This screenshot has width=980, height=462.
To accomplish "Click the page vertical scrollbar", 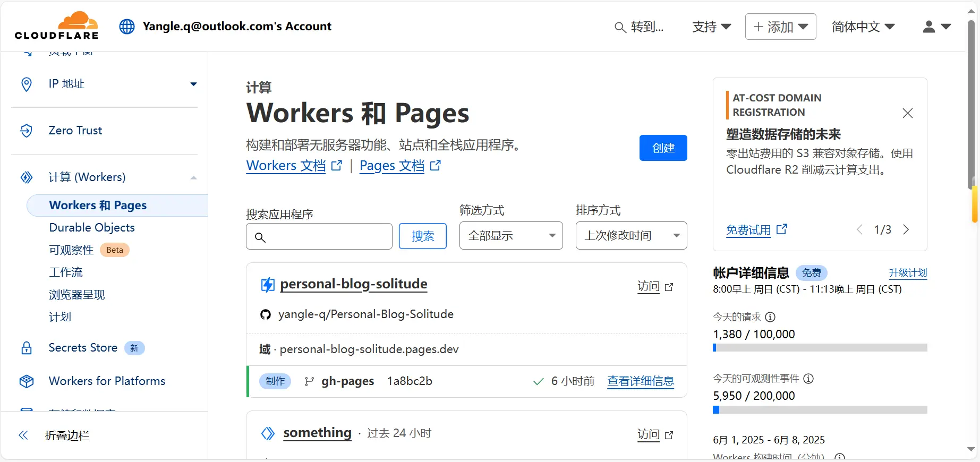I will (972, 105).
